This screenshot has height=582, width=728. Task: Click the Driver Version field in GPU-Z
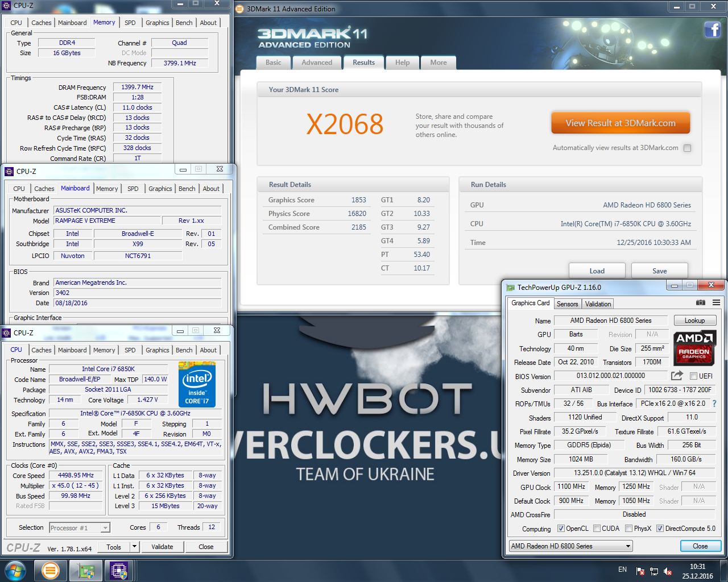[634, 473]
